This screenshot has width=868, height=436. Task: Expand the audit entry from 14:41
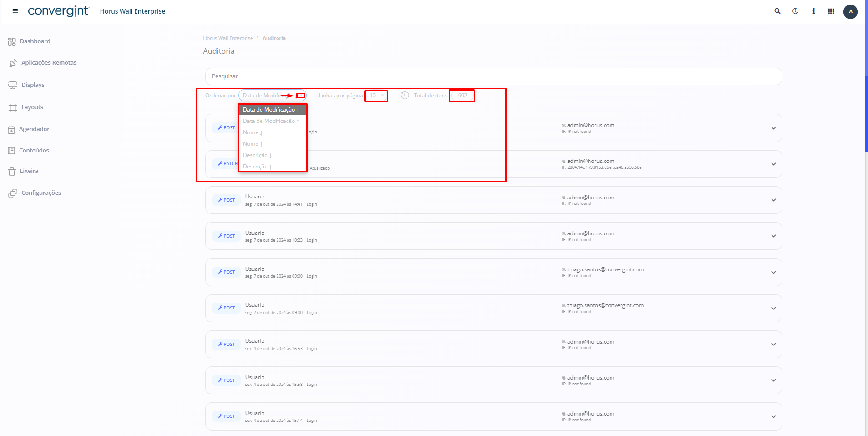(773, 200)
